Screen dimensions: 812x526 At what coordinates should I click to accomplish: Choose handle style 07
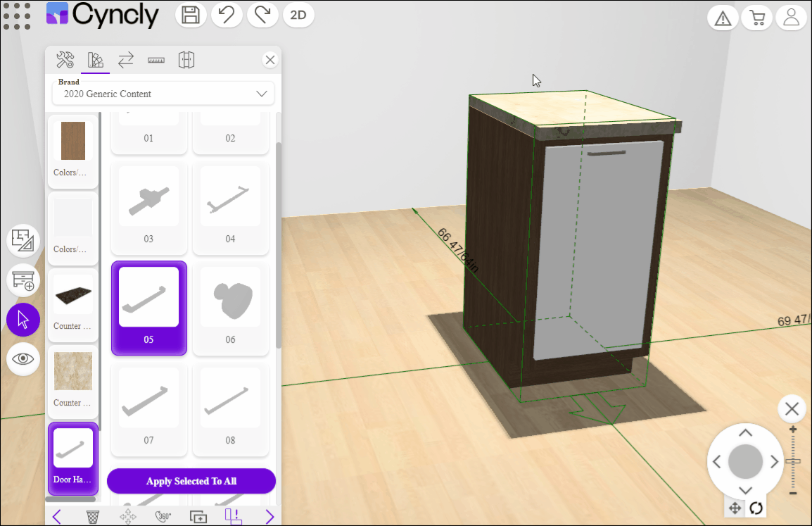click(x=148, y=409)
